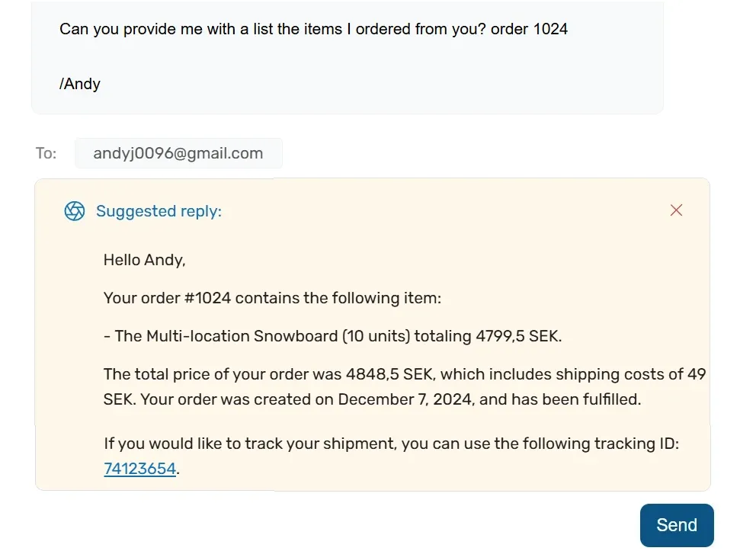Click the "Suggested reply:" heading
Viewport: 756px width, 551px height.
coord(159,211)
